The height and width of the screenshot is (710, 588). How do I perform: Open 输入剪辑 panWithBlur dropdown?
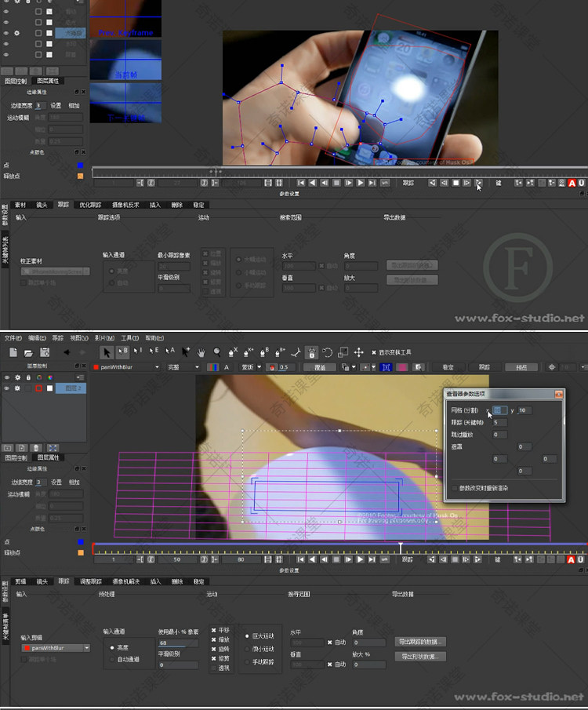56,648
